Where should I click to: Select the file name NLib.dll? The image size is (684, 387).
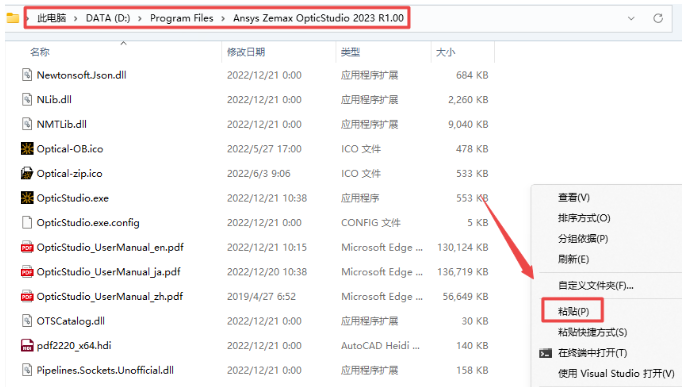(54, 99)
